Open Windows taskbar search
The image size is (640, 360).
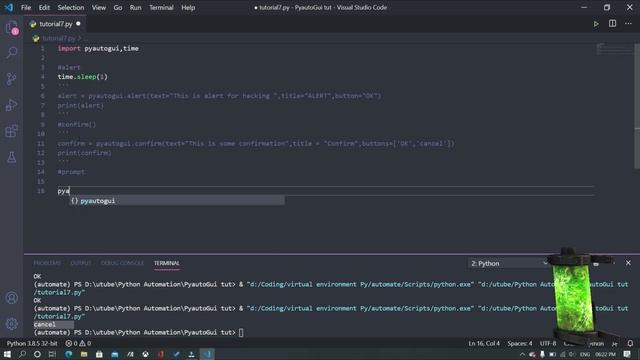pyautogui.click(x=22, y=354)
